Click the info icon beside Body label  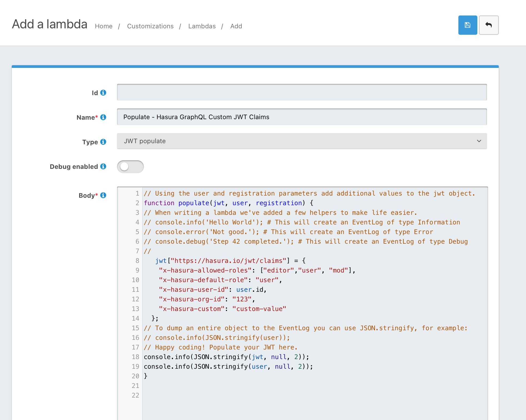pos(103,195)
